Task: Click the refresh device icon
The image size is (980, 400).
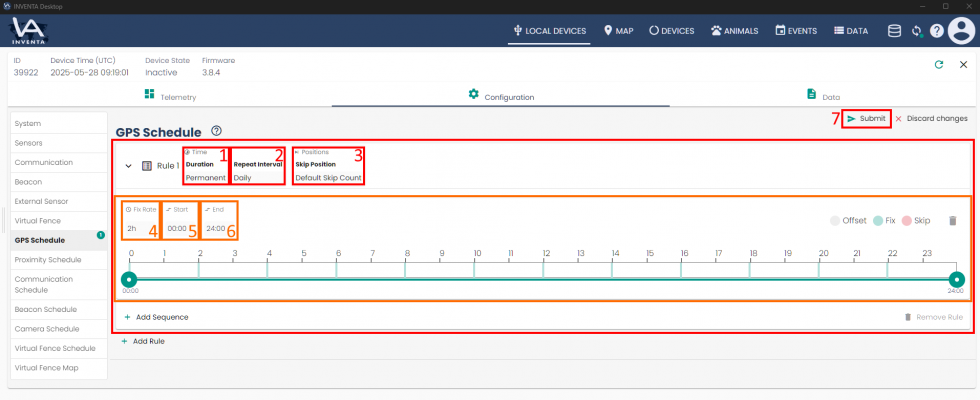Action: point(938,64)
